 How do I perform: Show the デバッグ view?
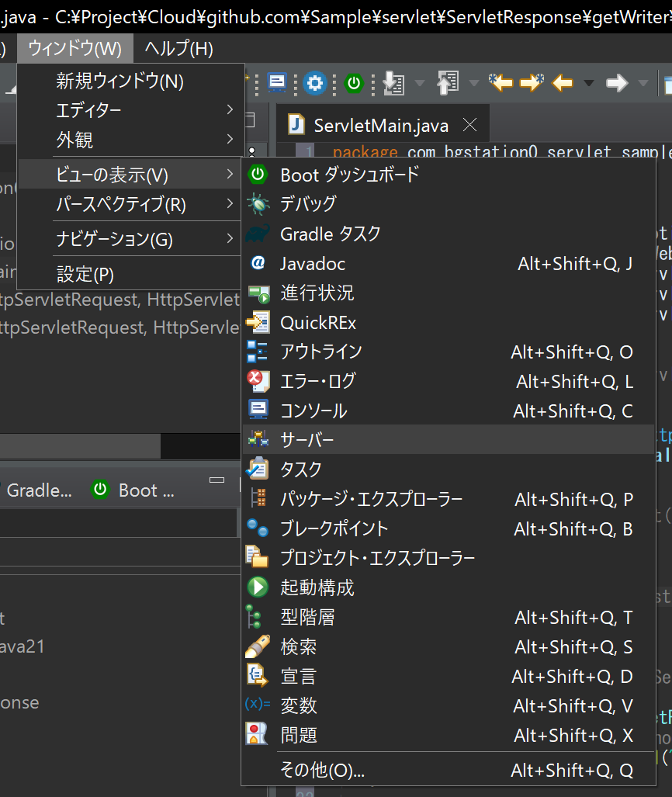449,204
